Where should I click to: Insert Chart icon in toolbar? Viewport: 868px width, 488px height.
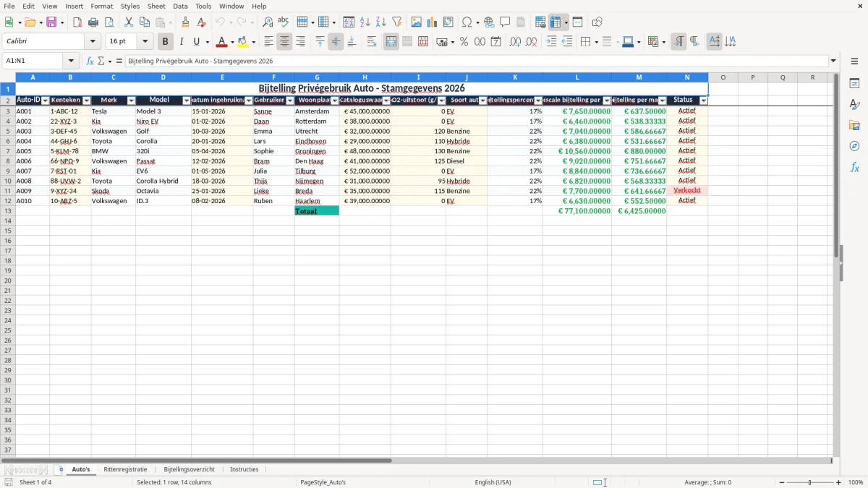433,22
